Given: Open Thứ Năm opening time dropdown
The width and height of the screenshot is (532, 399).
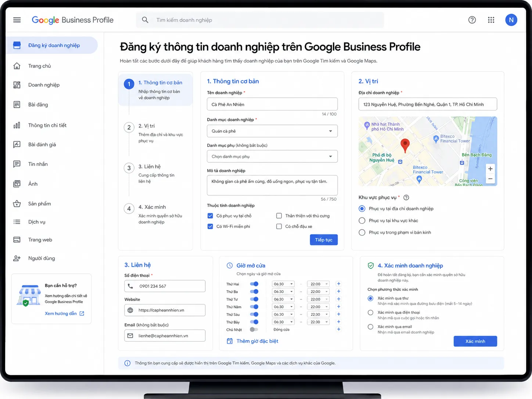Looking at the screenshot, I should coord(283,307).
